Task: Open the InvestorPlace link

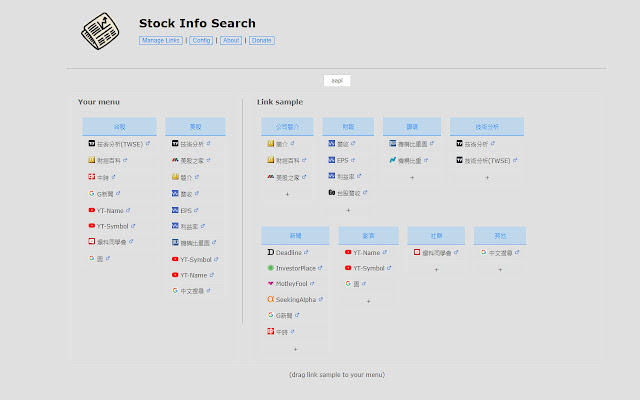Action: pyautogui.click(x=296, y=268)
